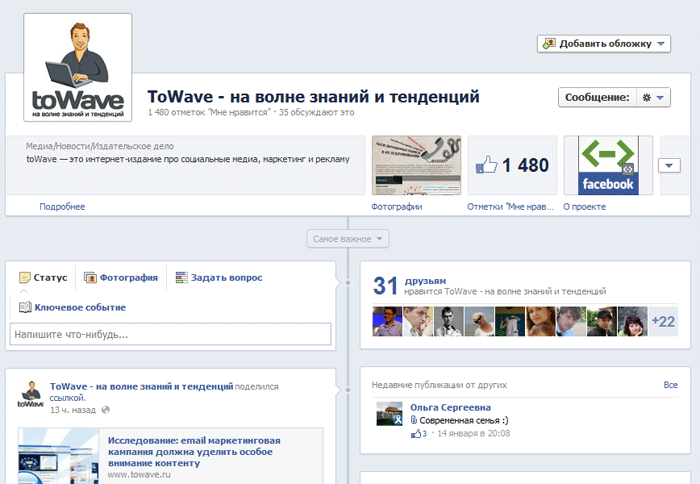Select the Задать вопрос tab

point(219,278)
